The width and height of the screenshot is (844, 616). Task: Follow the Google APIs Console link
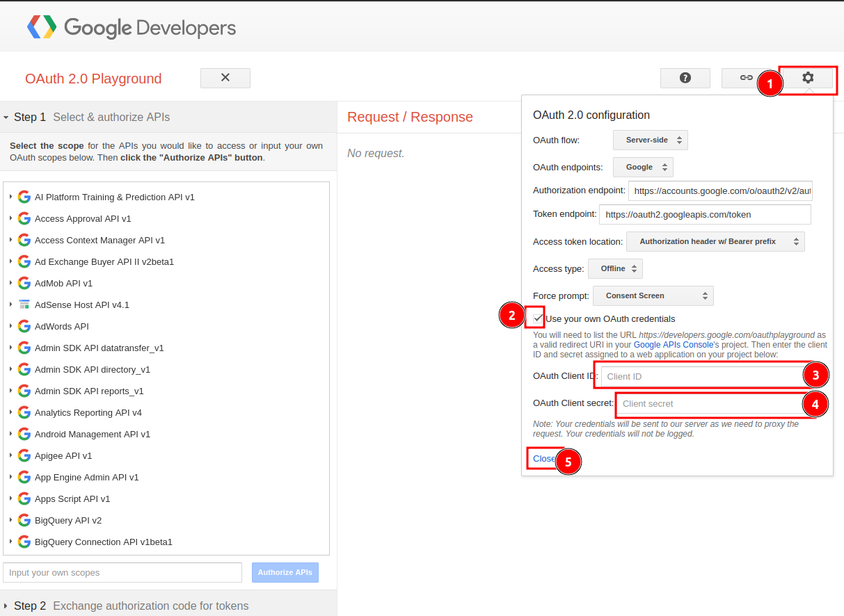(673, 344)
